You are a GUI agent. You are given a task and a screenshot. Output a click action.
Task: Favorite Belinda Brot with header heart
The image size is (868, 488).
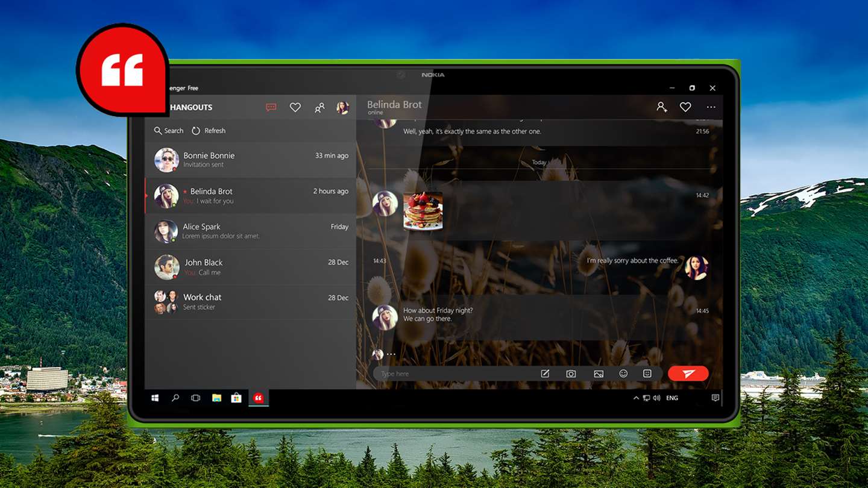click(685, 107)
